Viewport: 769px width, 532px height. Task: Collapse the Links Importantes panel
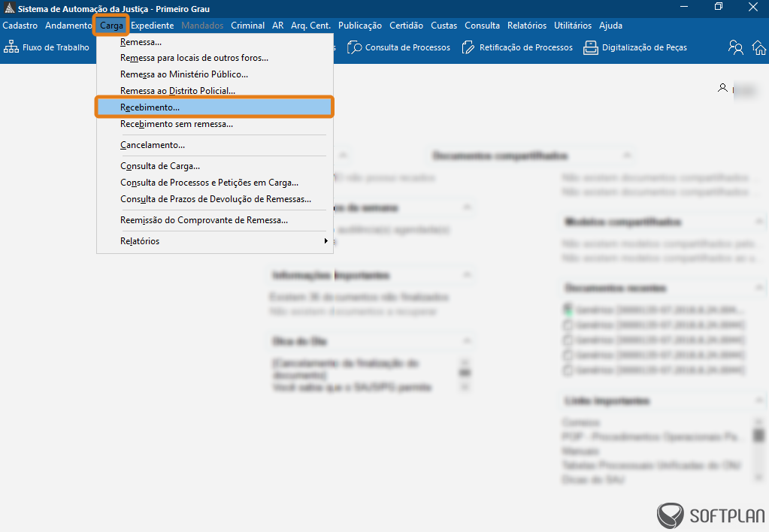(x=759, y=401)
